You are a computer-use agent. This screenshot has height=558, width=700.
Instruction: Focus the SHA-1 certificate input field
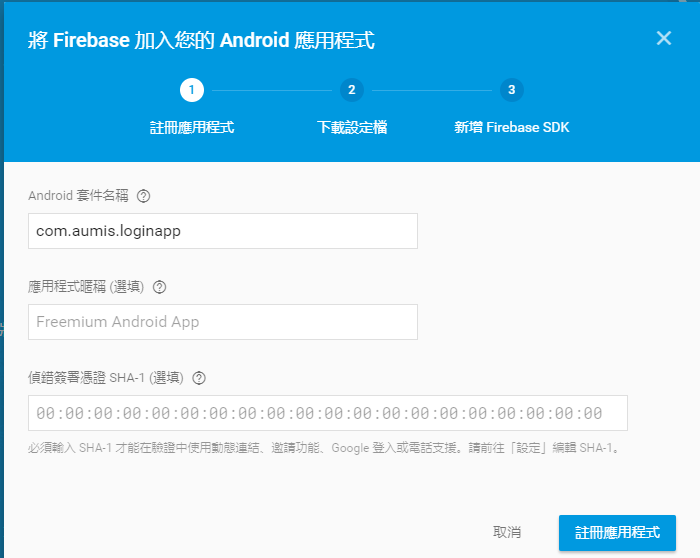click(328, 413)
